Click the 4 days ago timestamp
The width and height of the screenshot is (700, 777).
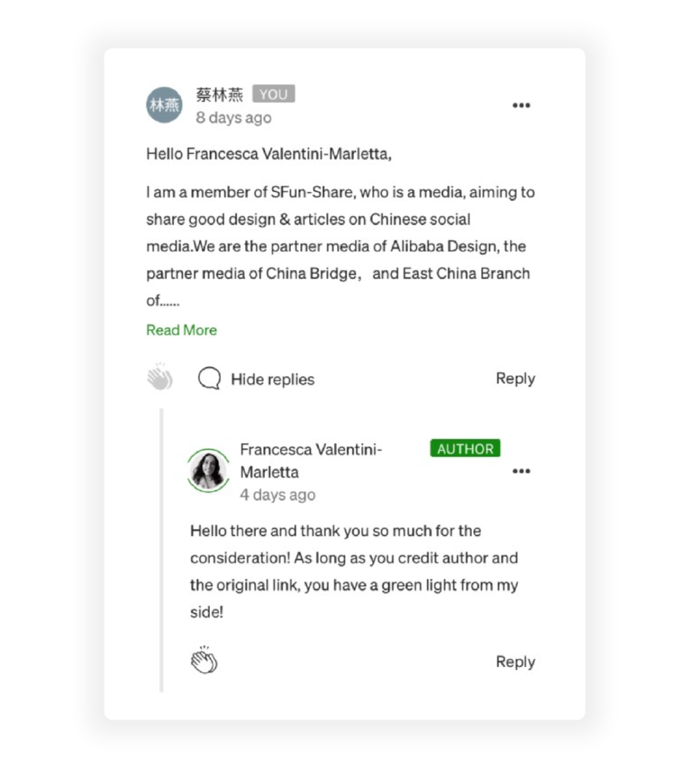click(x=277, y=495)
